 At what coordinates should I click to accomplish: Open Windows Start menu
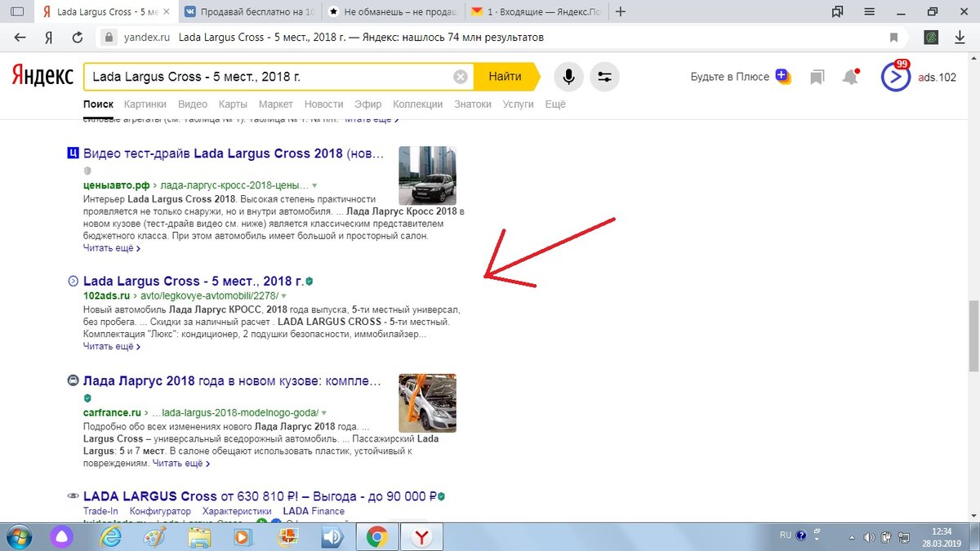click(x=18, y=537)
